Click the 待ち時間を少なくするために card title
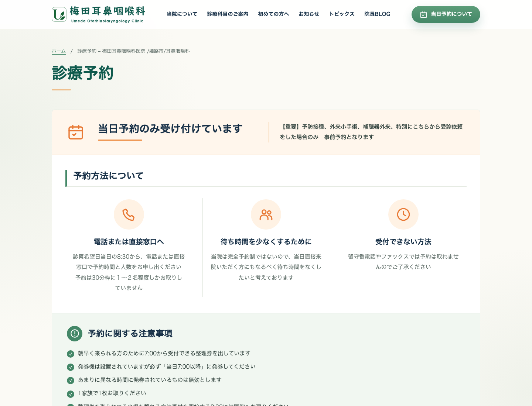Viewport: 532px width, 406px height. pyautogui.click(x=266, y=242)
